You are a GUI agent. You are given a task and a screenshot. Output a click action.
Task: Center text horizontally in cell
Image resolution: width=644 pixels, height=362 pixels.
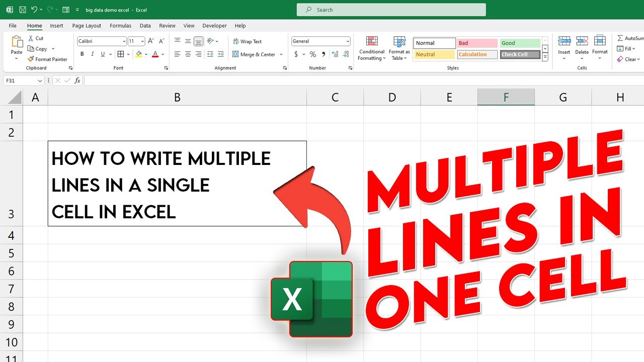pos(188,54)
